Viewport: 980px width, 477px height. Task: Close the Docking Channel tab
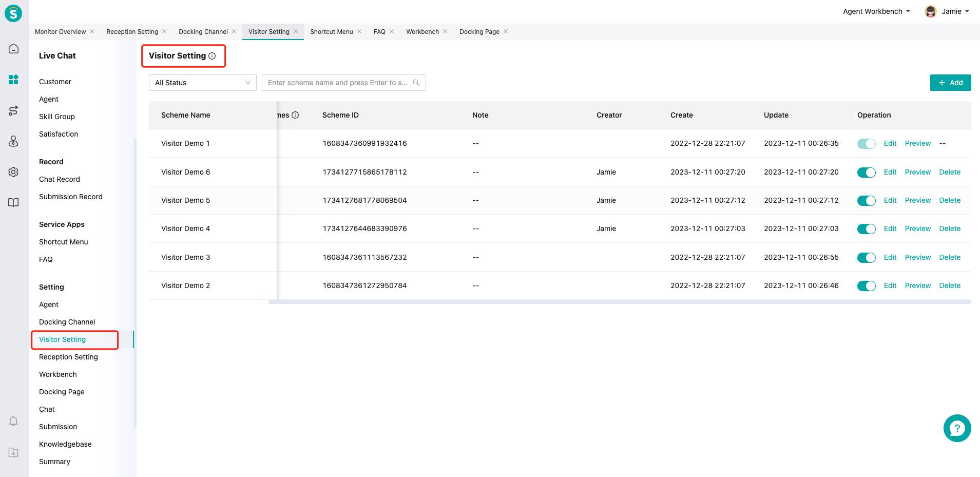pos(234,31)
